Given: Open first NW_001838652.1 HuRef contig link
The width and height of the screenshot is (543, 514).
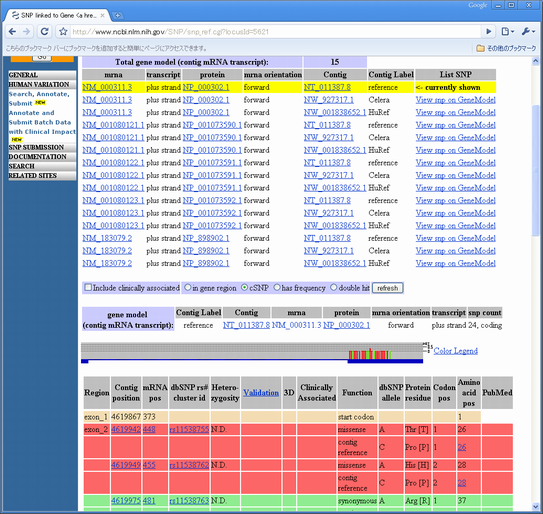Looking at the screenshot, I should pyautogui.click(x=335, y=113).
